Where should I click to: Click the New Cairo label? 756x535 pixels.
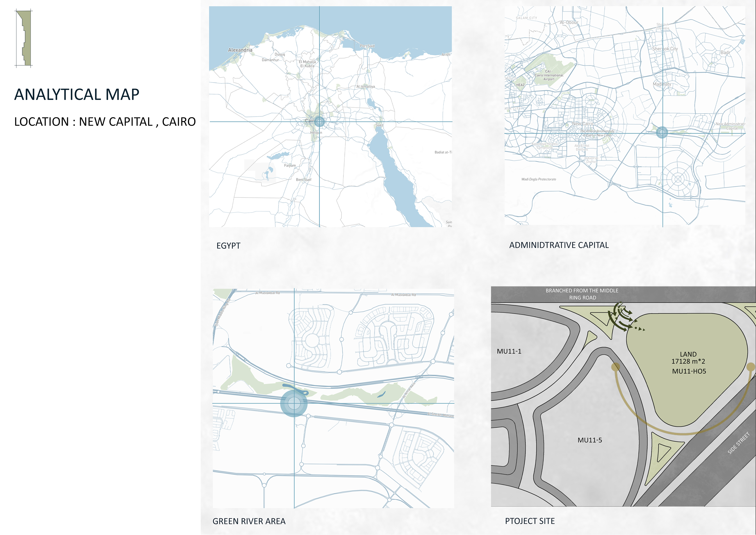point(582,124)
